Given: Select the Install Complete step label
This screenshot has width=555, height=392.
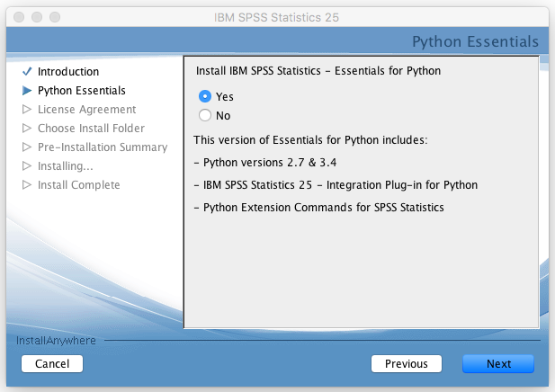Looking at the screenshot, I should [79, 184].
